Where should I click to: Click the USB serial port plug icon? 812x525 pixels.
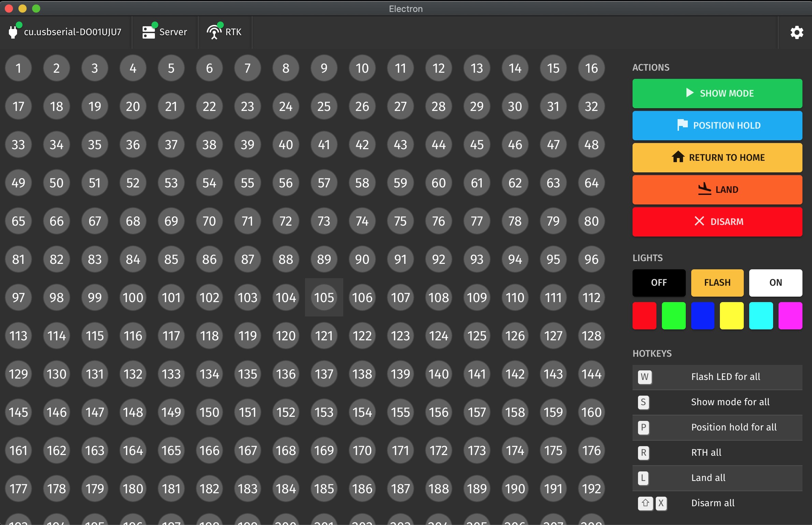pyautogui.click(x=13, y=32)
